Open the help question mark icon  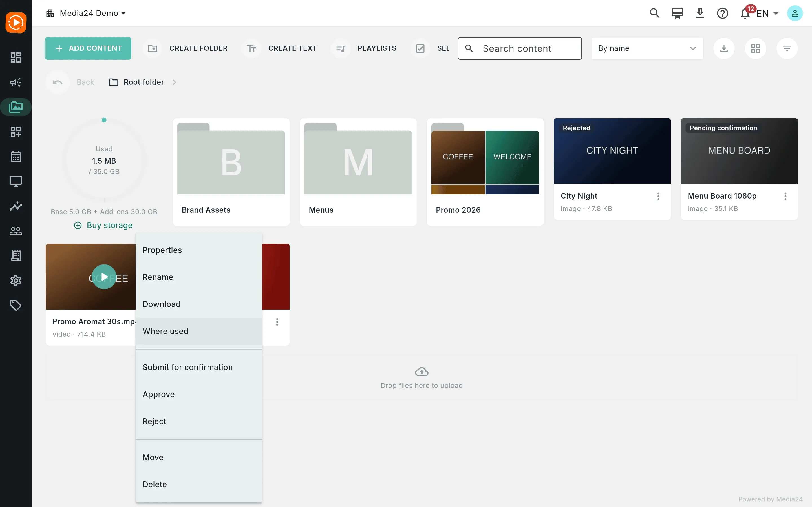722,14
